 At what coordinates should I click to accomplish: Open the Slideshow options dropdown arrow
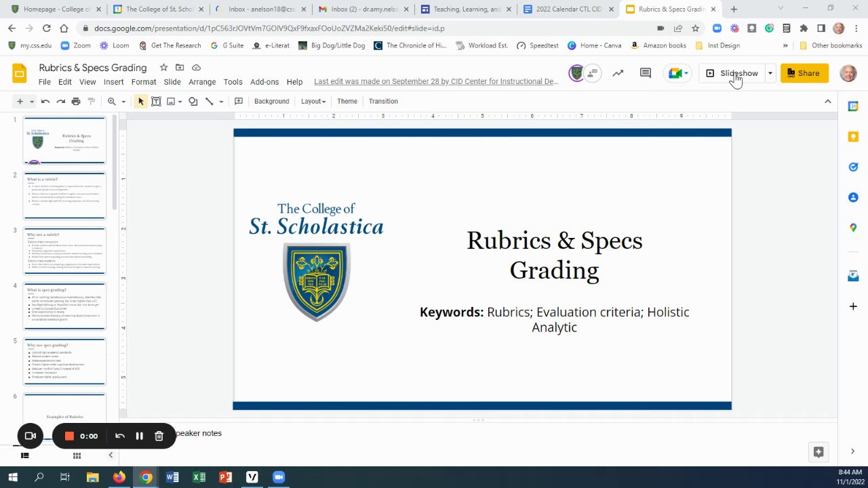click(770, 73)
